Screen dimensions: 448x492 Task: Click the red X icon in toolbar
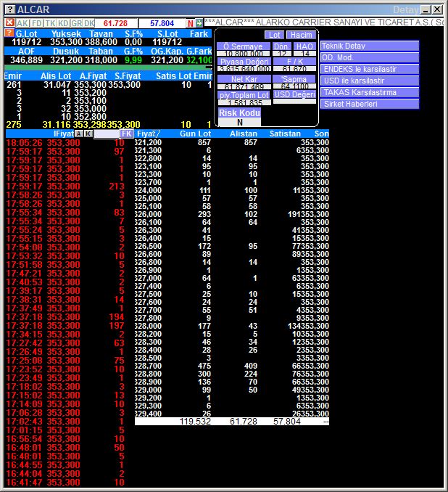click(9, 23)
